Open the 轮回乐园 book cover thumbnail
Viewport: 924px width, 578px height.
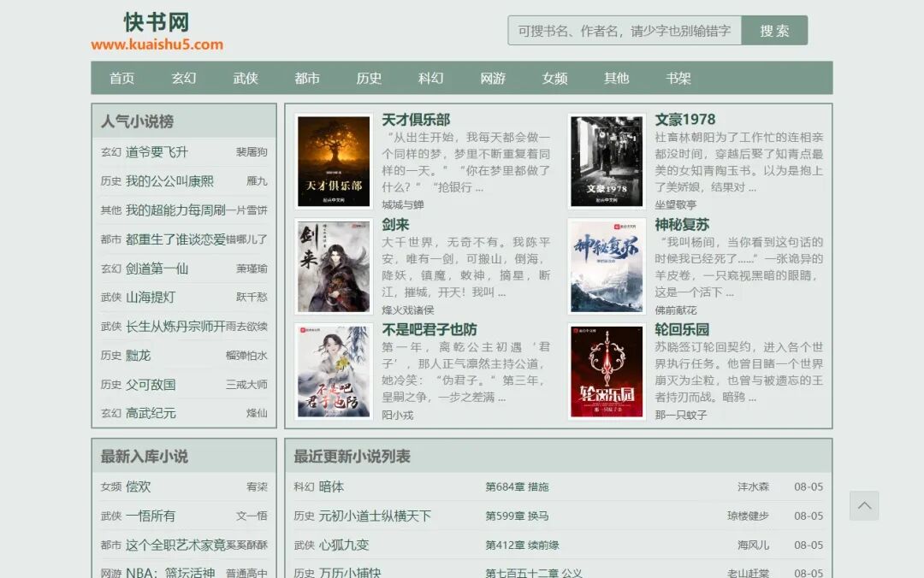607,371
